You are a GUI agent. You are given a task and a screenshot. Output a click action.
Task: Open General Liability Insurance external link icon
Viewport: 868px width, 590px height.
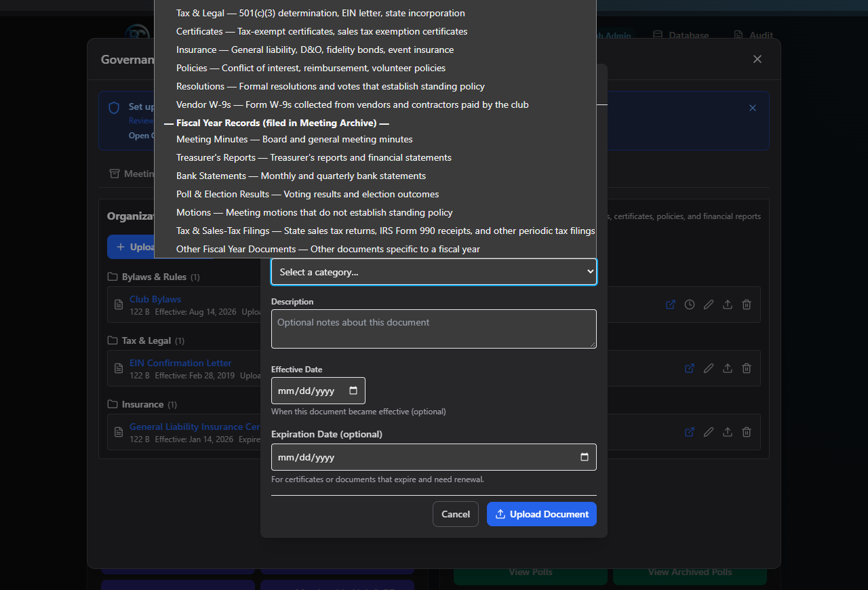(690, 432)
